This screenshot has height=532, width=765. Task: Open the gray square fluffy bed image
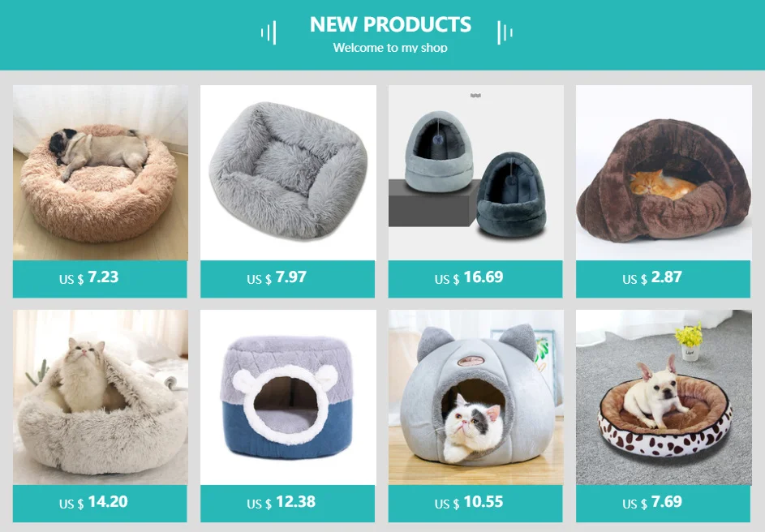click(288, 173)
